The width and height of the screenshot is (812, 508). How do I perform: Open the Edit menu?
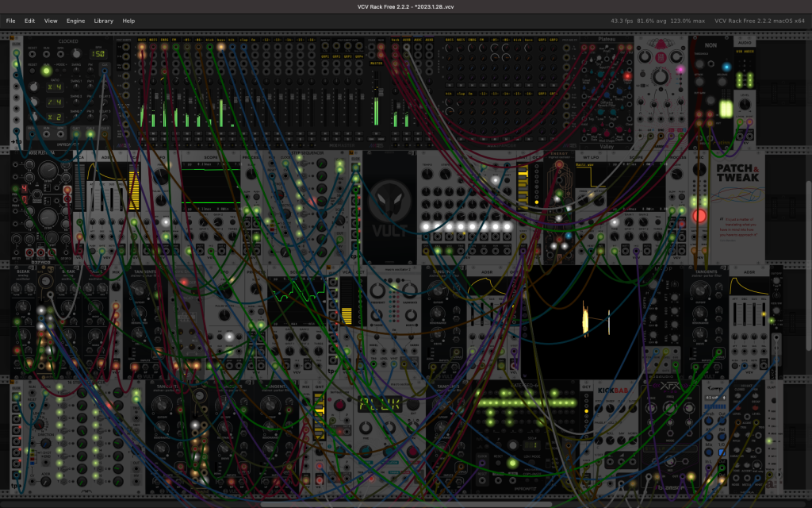(29, 21)
